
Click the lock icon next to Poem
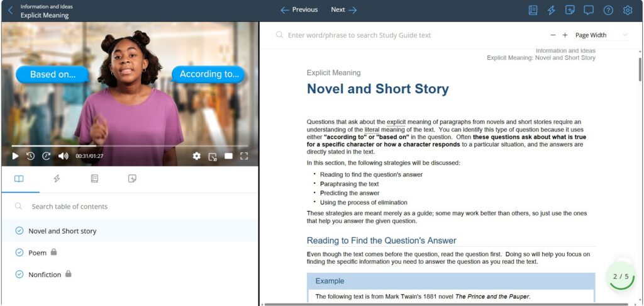coord(54,252)
